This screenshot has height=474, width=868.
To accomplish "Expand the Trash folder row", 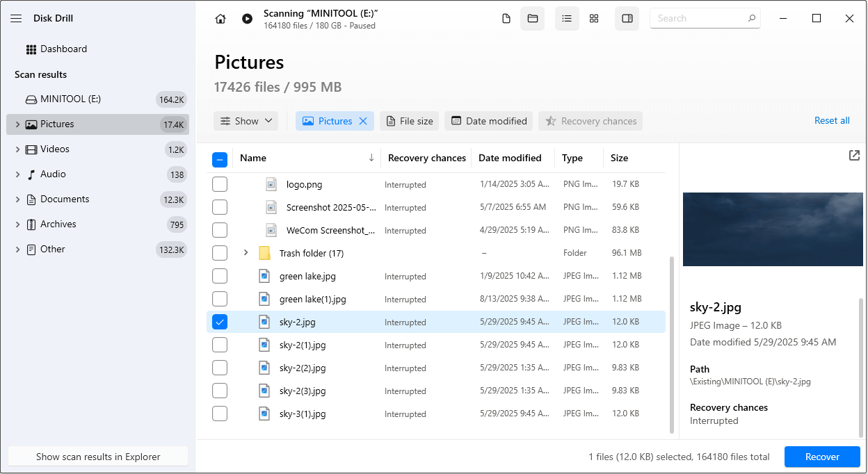I will point(246,253).
